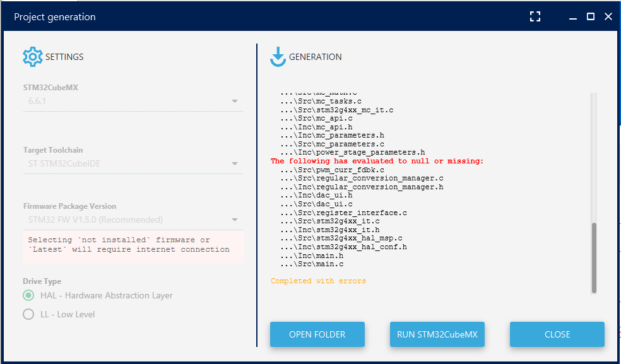The image size is (621, 364).
Task: Open the Target Toolchain ST STM32CubeIDE dropdown
Action: coord(133,163)
